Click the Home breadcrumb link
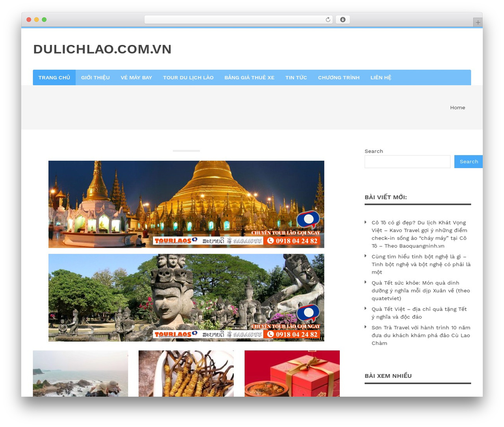The width and height of the screenshot is (504, 427). (x=458, y=108)
